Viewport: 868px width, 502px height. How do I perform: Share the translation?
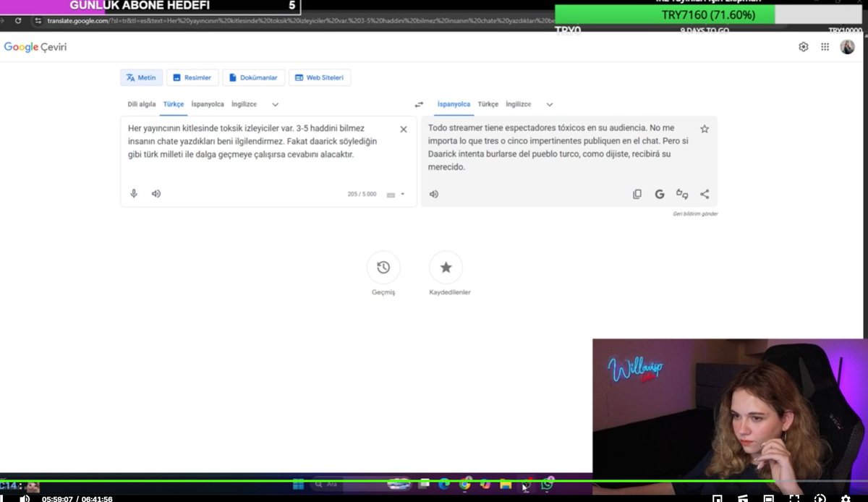[705, 194]
